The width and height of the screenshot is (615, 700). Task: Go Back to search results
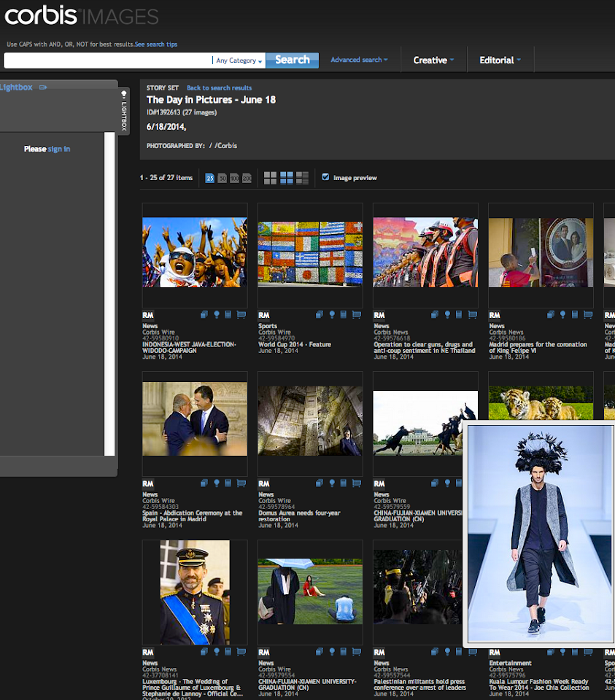(x=220, y=88)
